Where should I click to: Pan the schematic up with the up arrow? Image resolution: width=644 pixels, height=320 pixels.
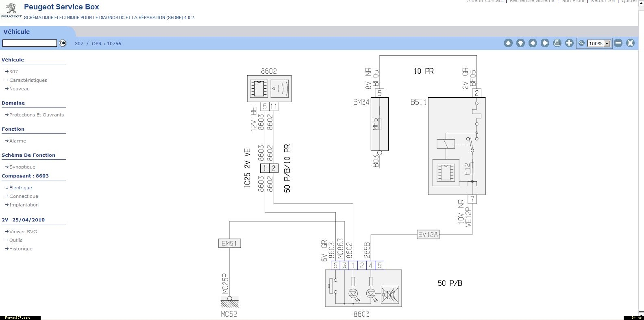click(x=508, y=43)
